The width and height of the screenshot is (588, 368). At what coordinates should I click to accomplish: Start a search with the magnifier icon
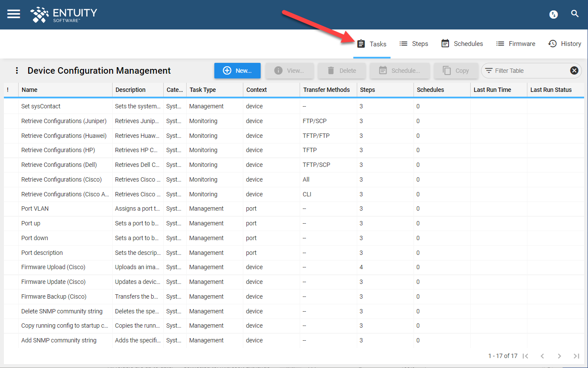point(575,14)
